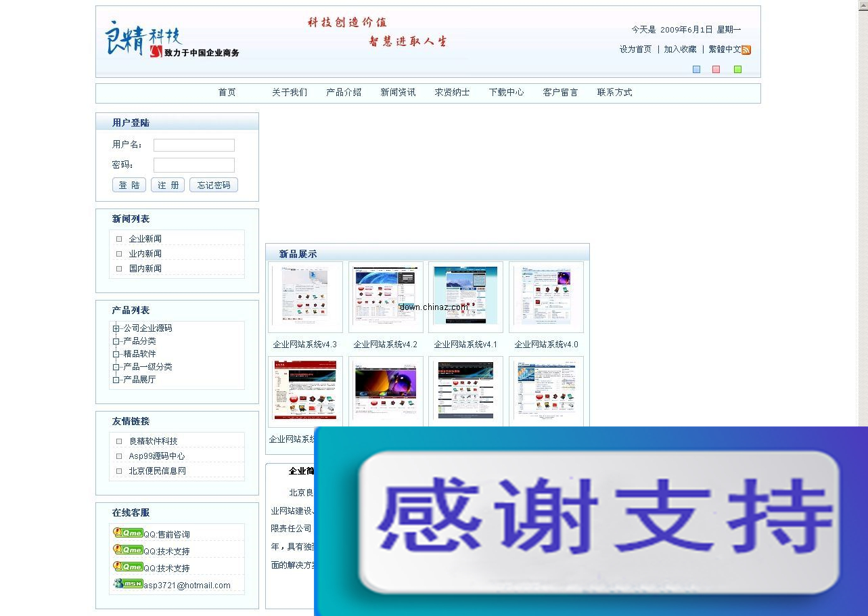Open the 求贤纳士 menu item
This screenshot has width=868, height=616.
tap(452, 93)
